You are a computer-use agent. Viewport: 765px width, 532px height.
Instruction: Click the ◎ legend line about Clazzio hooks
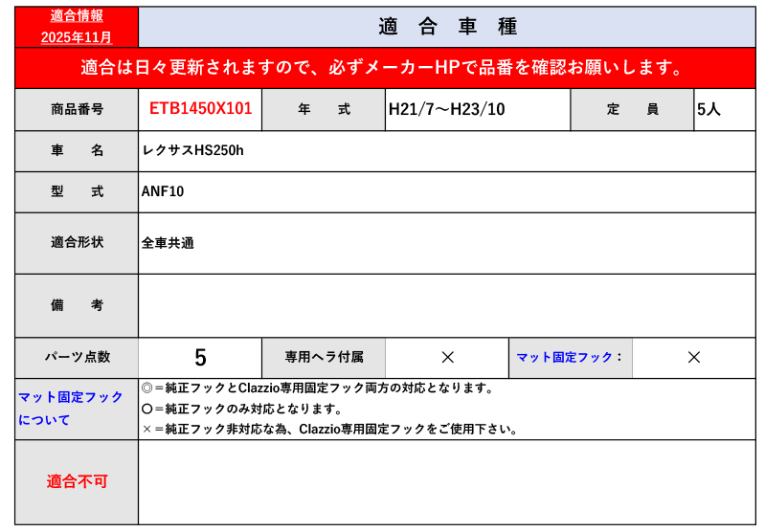[317, 388]
